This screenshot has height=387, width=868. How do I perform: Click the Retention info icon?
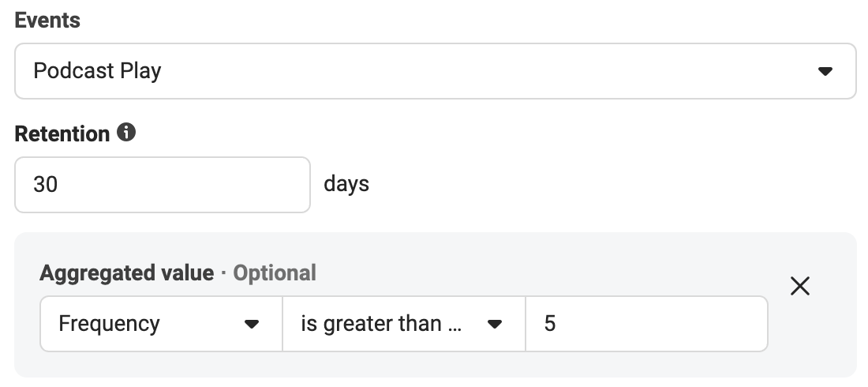click(126, 133)
